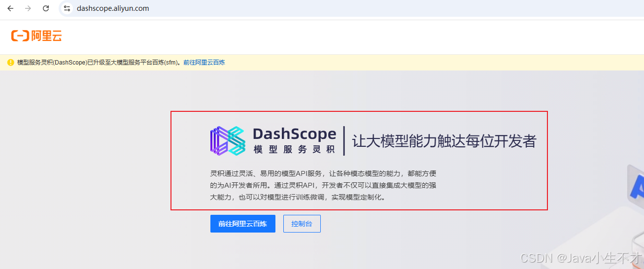Reload the page with refresh icon
This screenshot has width=644, height=269.
click(46, 8)
